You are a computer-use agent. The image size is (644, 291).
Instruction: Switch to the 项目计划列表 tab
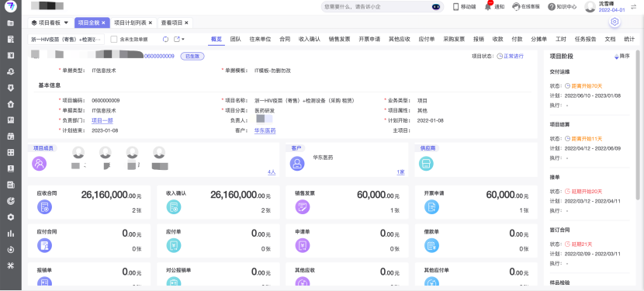tap(130, 23)
